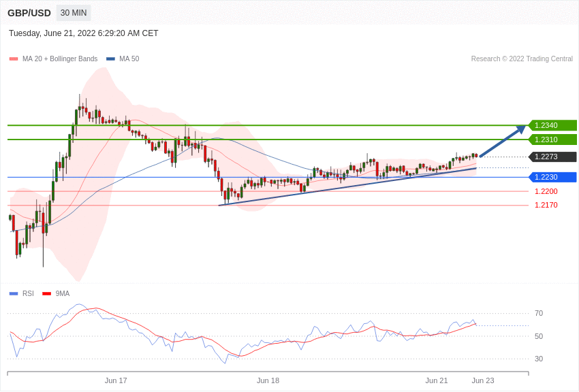Toggle the RSI legend label
The height and width of the screenshot is (392, 579).
28,293
